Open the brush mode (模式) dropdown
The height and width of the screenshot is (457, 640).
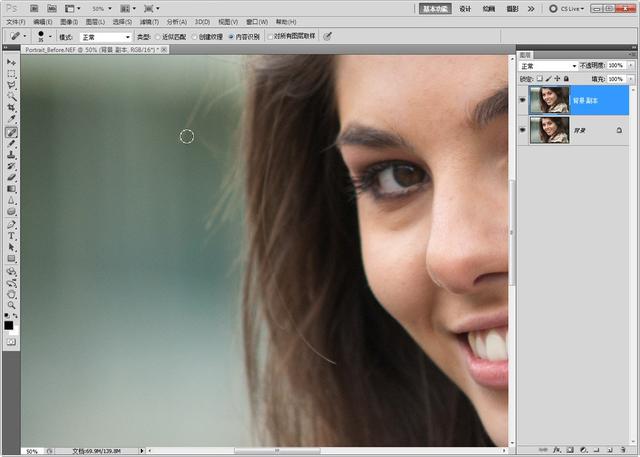tap(106, 37)
